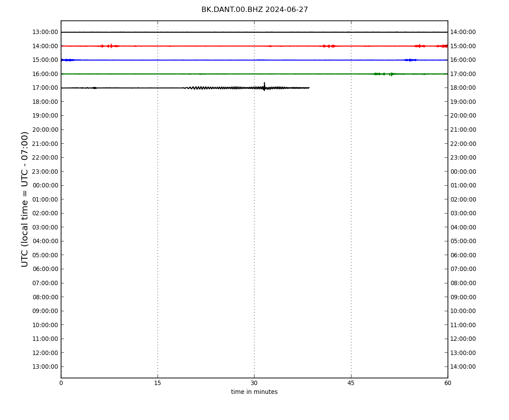Click right-axis label 23:00:00
Image resolution: width=509 pixels, height=420 pixels.
[463, 158]
